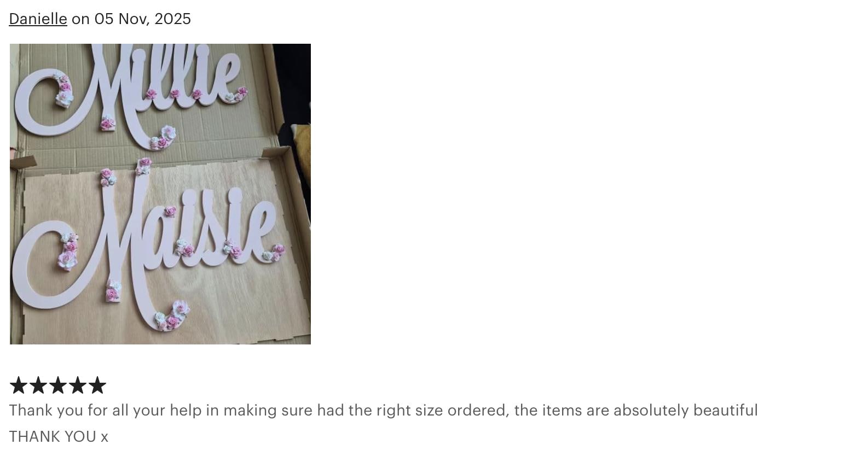Select the third rating star
868x468 pixels.
(x=57, y=385)
